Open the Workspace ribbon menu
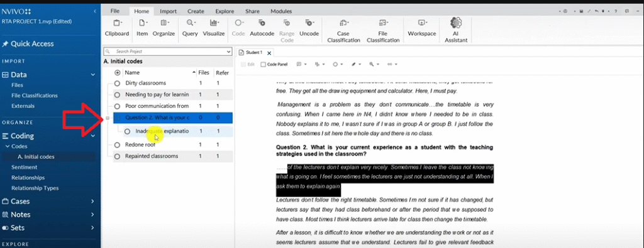This screenshot has width=644, height=248. click(422, 28)
